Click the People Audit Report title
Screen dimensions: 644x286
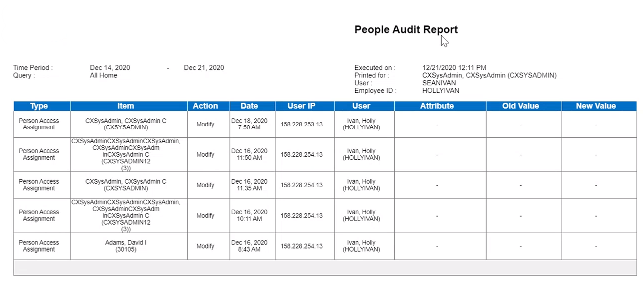pyautogui.click(x=406, y=29)
